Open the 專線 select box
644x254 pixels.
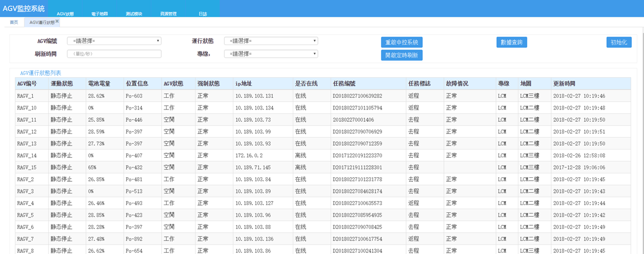click(271, 54)
